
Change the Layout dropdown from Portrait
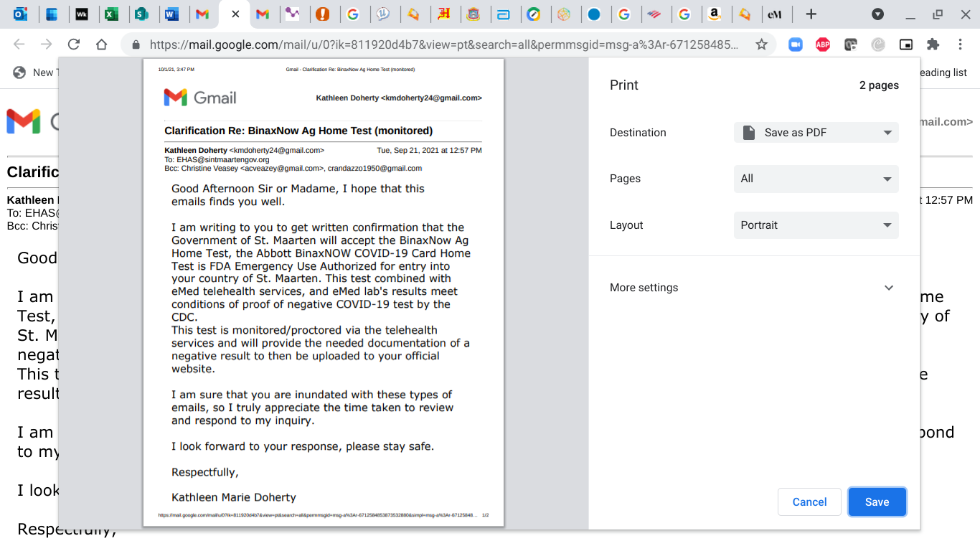(x=816, y=225)
